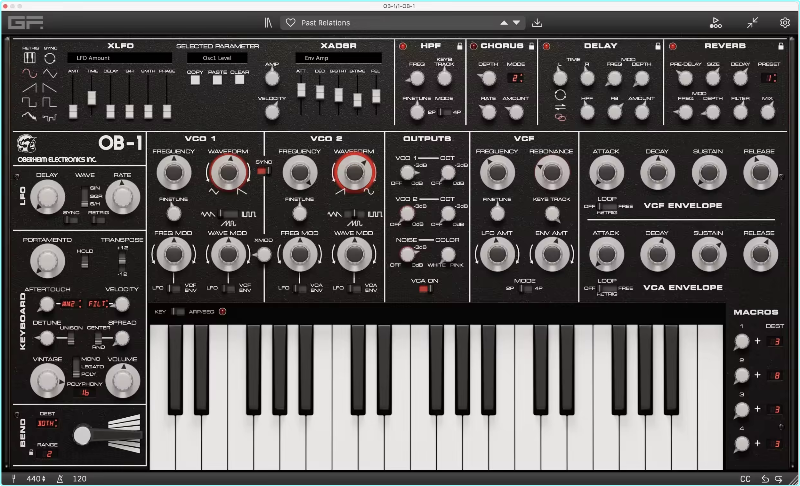Click the polyphony value display showing 16

tap(85, 393)
